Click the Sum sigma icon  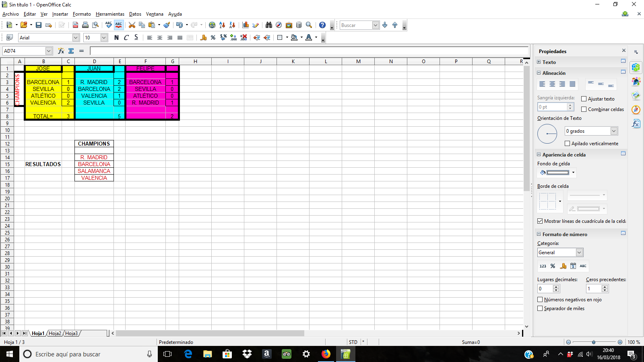coord(71,51)
